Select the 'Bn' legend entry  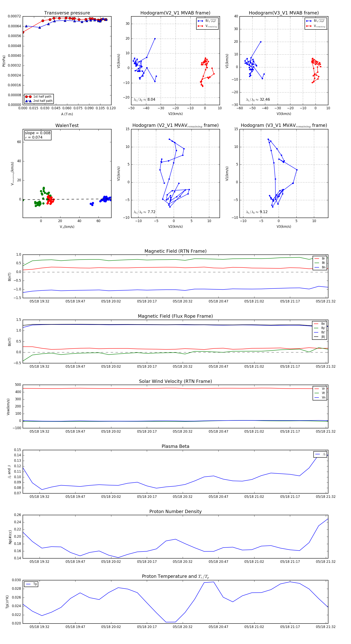(320, 268)
